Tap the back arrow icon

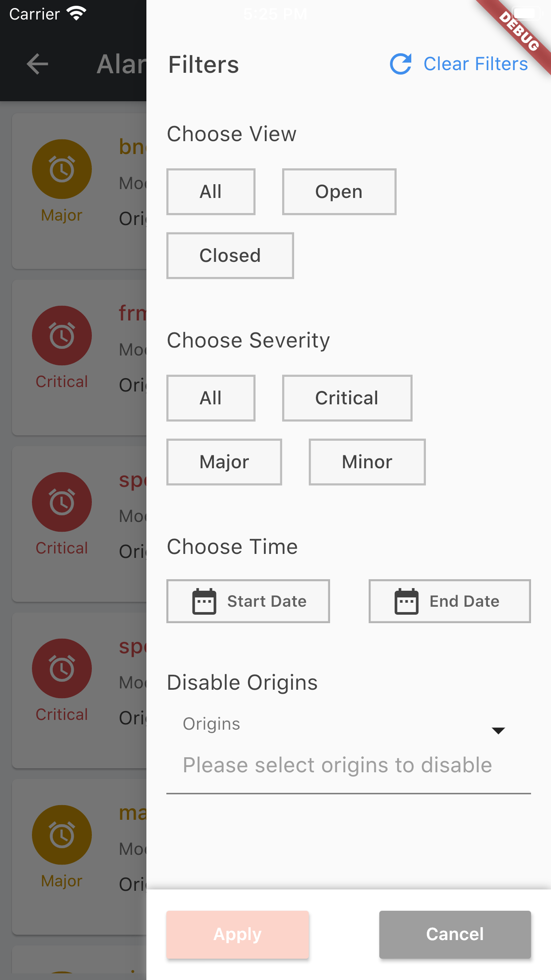pyautogui.click(x=37, y=64)
